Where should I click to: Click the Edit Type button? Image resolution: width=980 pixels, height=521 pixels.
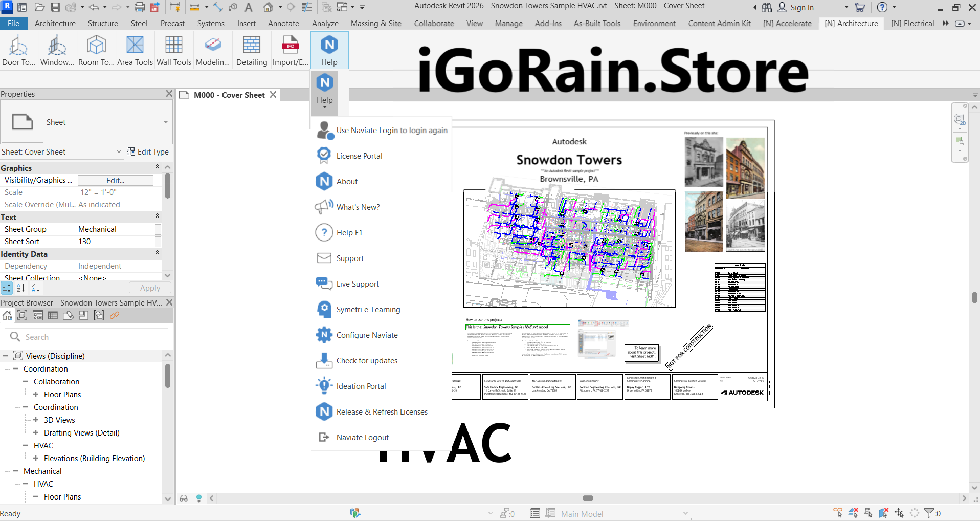coord(148,151)
